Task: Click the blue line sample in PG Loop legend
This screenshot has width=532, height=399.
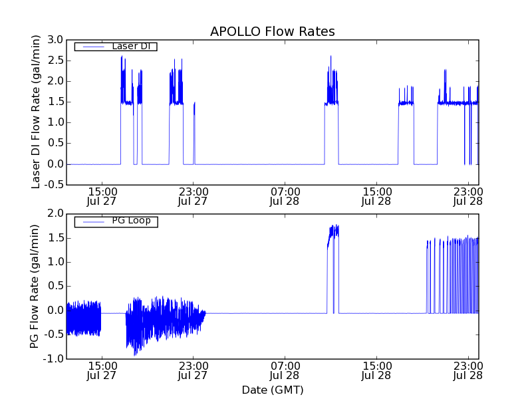Action: point(94,221)
